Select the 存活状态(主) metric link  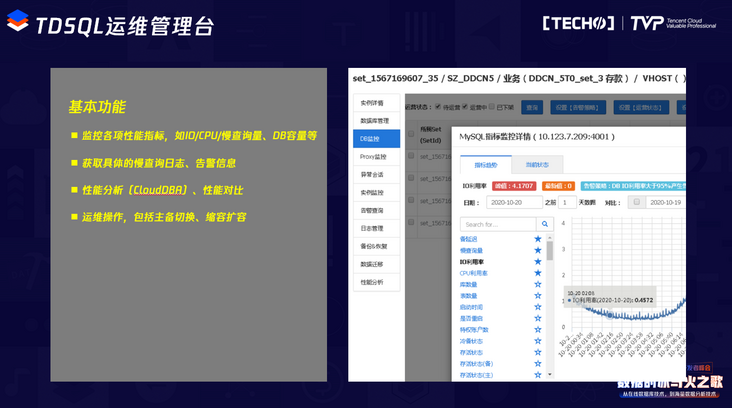tap(476, 375)
